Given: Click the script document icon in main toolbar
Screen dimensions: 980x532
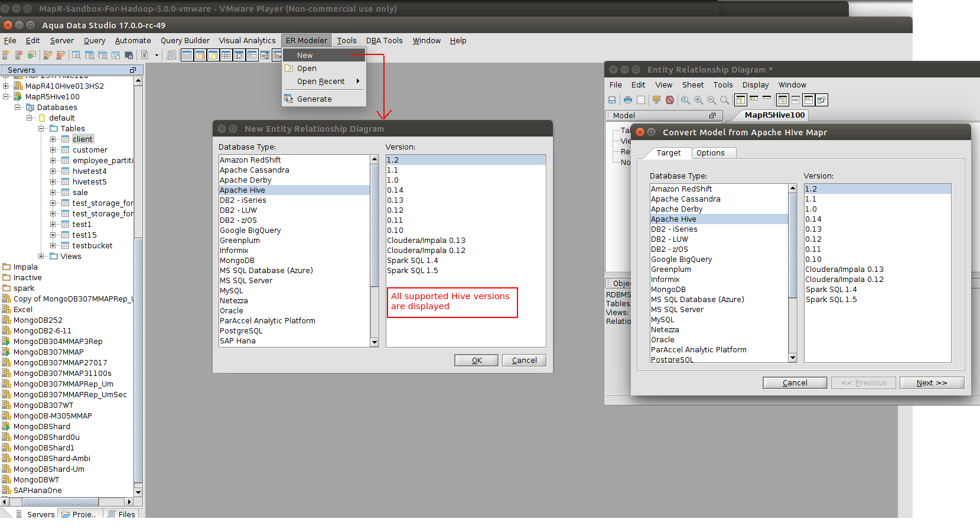Looking at the screenshot, I should 144,55.
